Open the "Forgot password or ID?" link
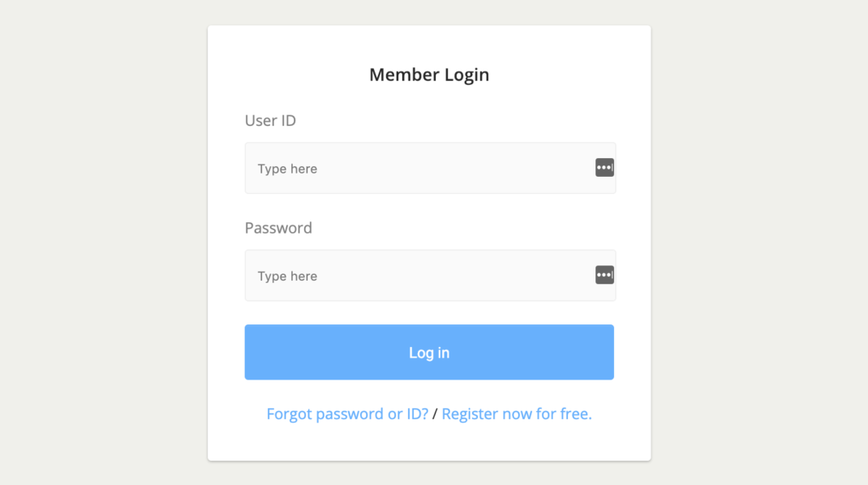Image resolution: width=868 pixels, height=485 pixels. click(x=347, y=414)
